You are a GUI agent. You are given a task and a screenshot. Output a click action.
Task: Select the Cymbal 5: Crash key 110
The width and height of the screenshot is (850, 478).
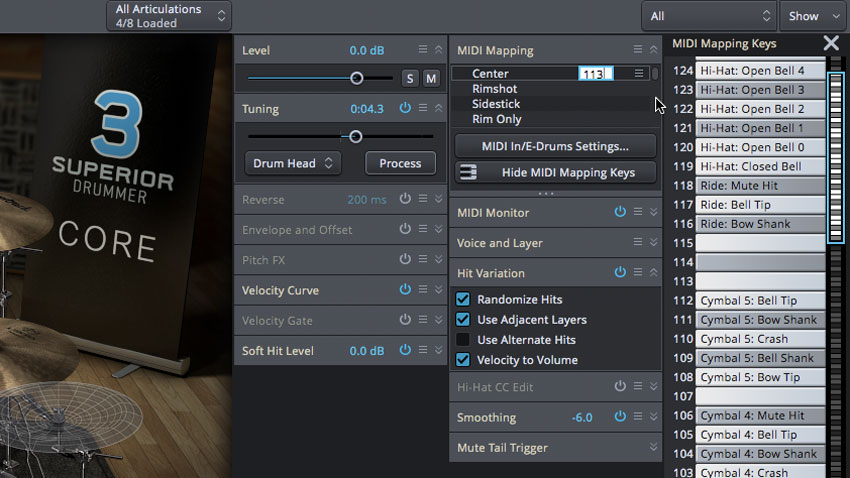click(x=761, y=339)
